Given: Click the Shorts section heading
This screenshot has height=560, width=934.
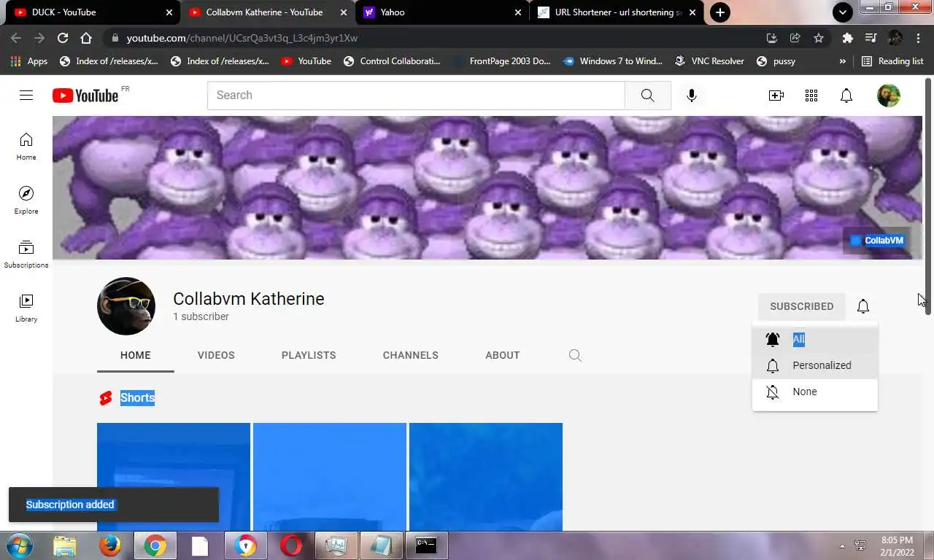Looking at the screenshot, I should click(x=137, y=397).
